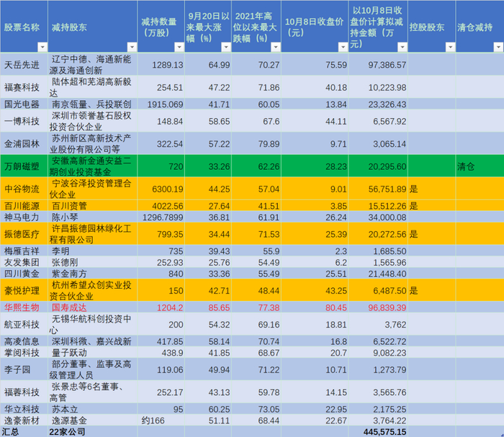
Task: Select the 神马电力 stock name cell
Action: [24, 217]
